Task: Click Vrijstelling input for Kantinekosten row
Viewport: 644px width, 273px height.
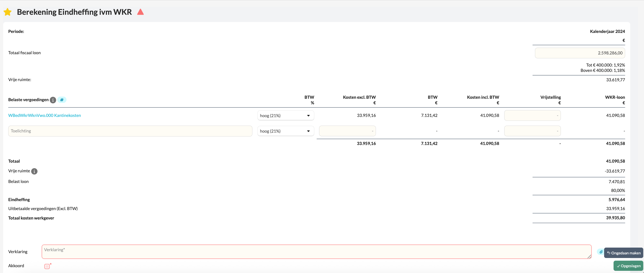Action: (x=532, y=115)
